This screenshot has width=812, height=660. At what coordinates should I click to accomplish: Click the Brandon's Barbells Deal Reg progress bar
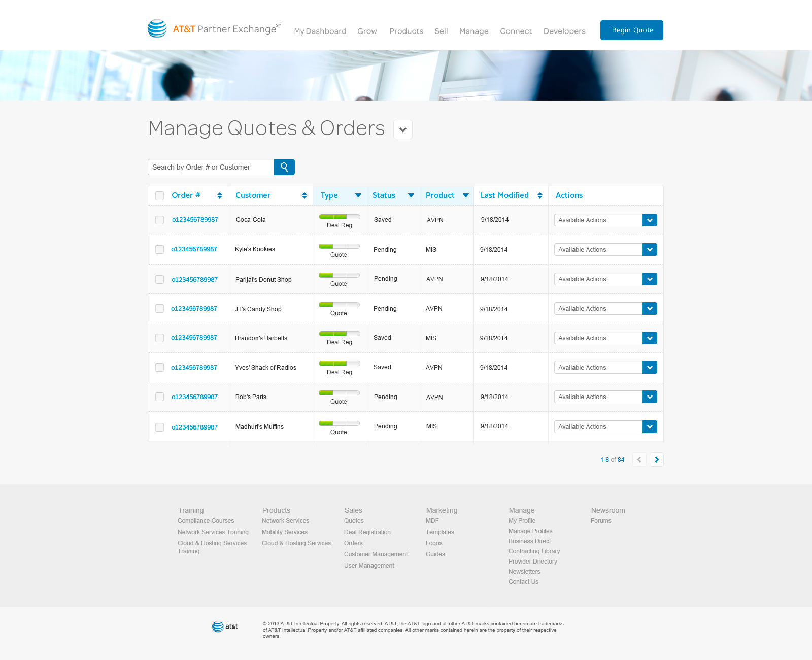tap(340, 334)
